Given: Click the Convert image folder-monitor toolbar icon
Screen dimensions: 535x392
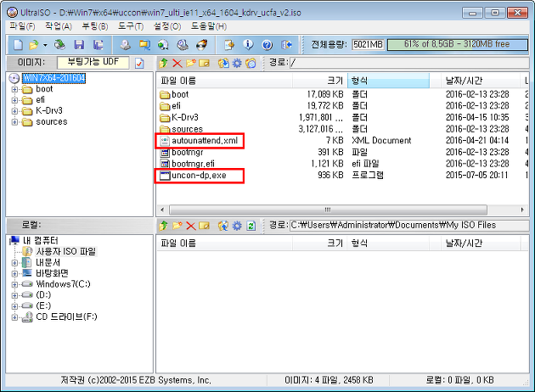Looking at the screenshot, I should pos(144,45).
